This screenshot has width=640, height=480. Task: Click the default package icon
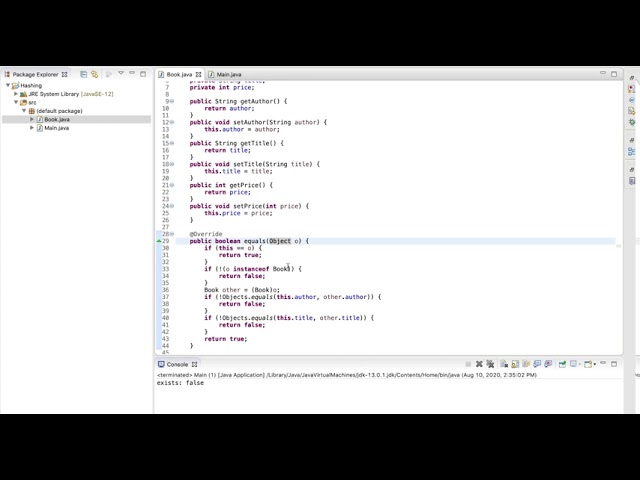click(31, 111)
